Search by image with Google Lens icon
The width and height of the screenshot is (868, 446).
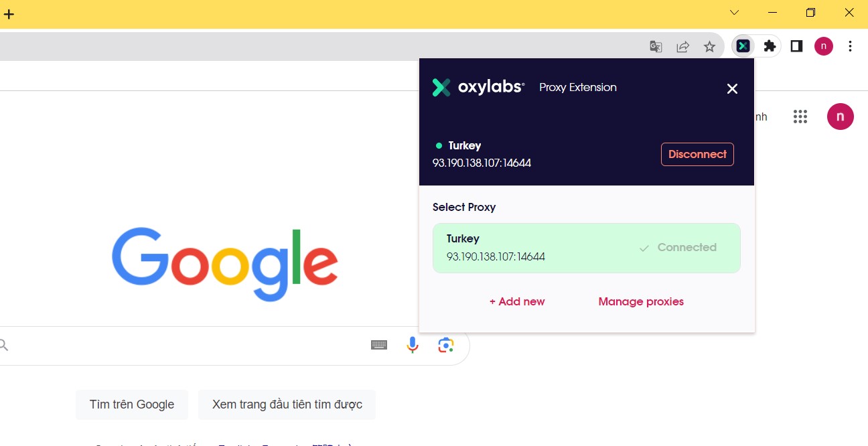[446, 345]
